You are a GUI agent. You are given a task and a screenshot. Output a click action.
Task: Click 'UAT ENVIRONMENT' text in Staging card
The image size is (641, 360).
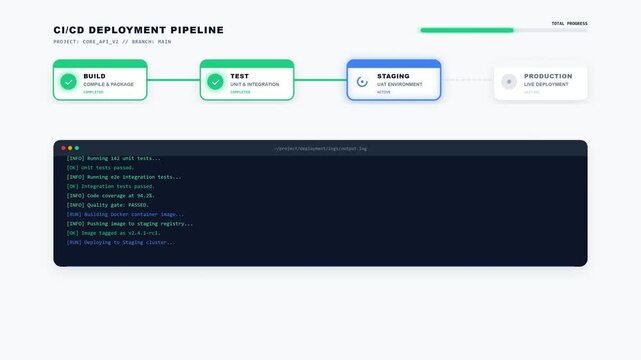(x=399, y=84)
